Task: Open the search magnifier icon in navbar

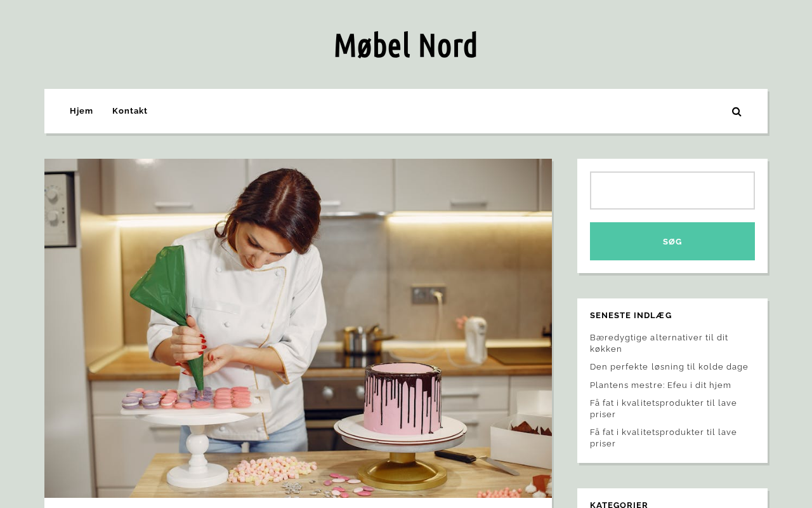Action: click(737, 112)
